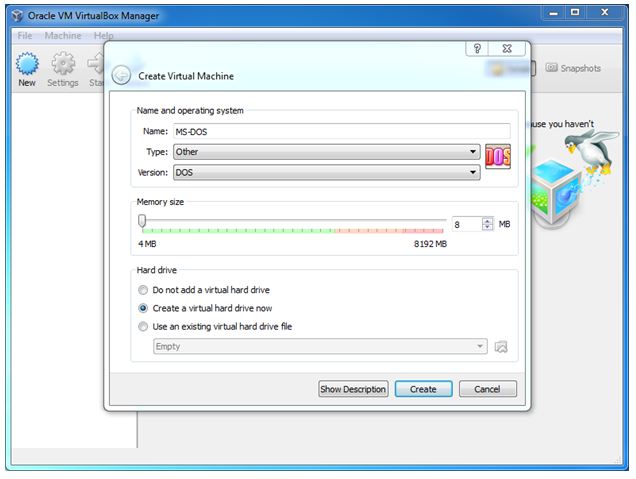Viewport: 636px width, 479px height.
Task: Click the back arrow in Create Virtual Machine
Action: coord(121,75)
